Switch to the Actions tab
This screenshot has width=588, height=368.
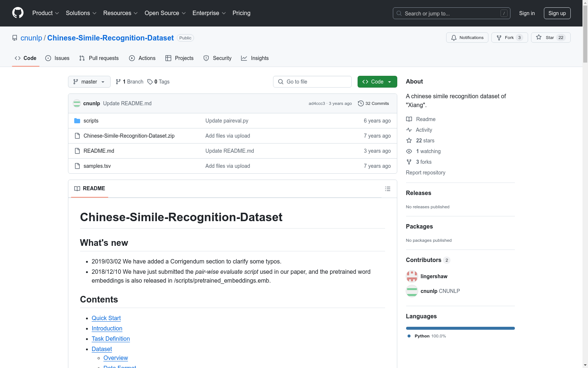tap(142, 58)
